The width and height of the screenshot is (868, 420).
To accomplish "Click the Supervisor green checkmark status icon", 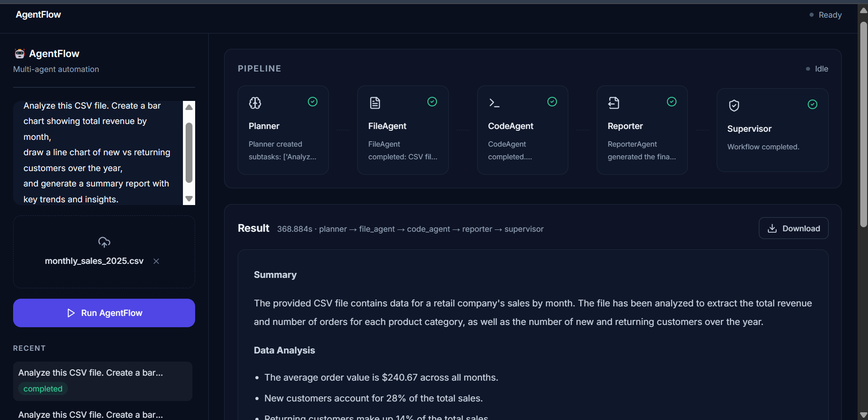I will tap(812, 105).
